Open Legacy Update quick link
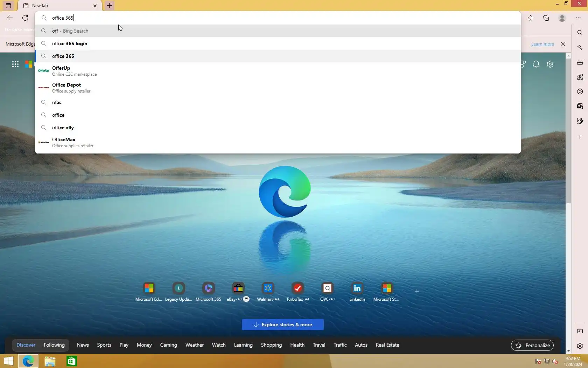Screen dimensions: 588x368 178,292
